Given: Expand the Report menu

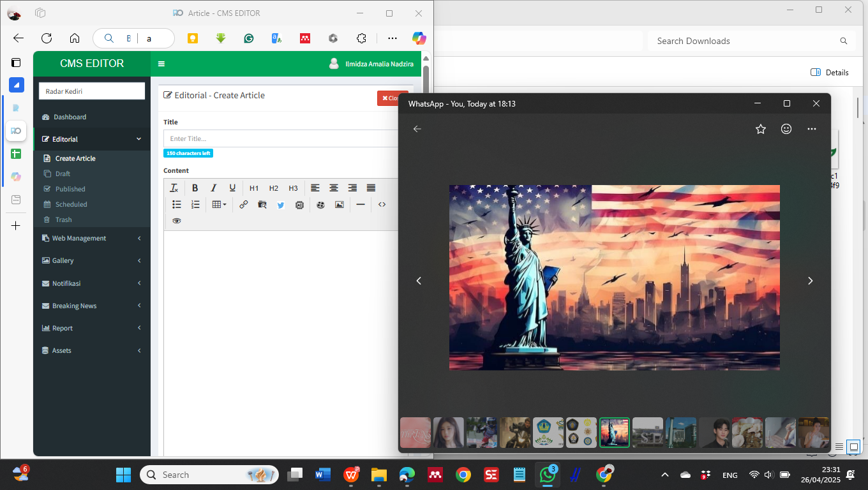Looking at the screenshot, I should 92,328.
